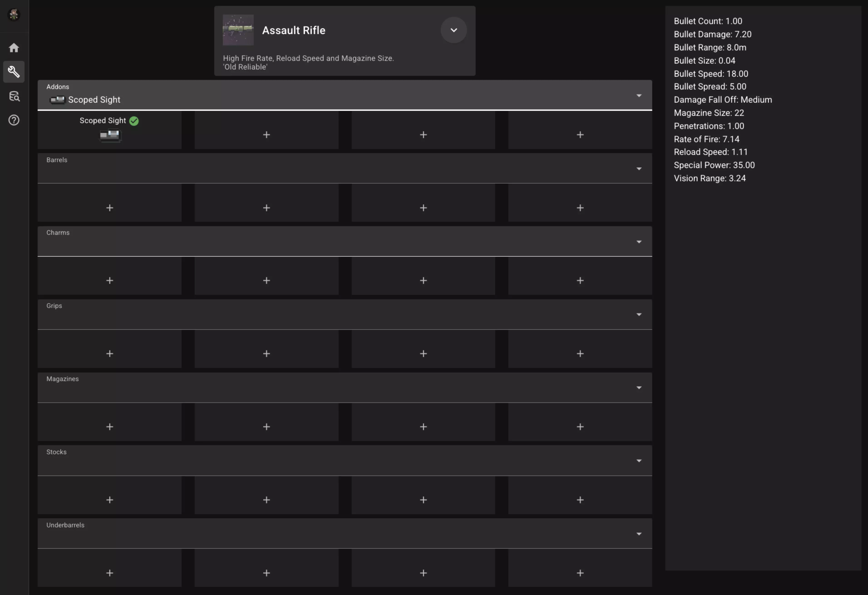Add item to second Grips slot
The width and height of the screenshot is (868, 595).
pyautogui.click(x=266, y=354)
